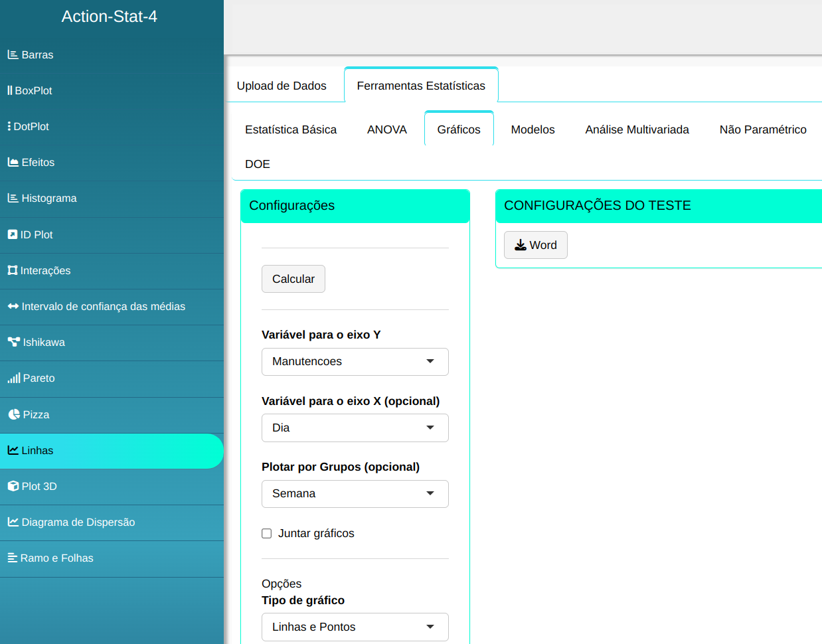Select the Intervalo de confiança arrows icon
822x644 pixels.
point(13,306)
